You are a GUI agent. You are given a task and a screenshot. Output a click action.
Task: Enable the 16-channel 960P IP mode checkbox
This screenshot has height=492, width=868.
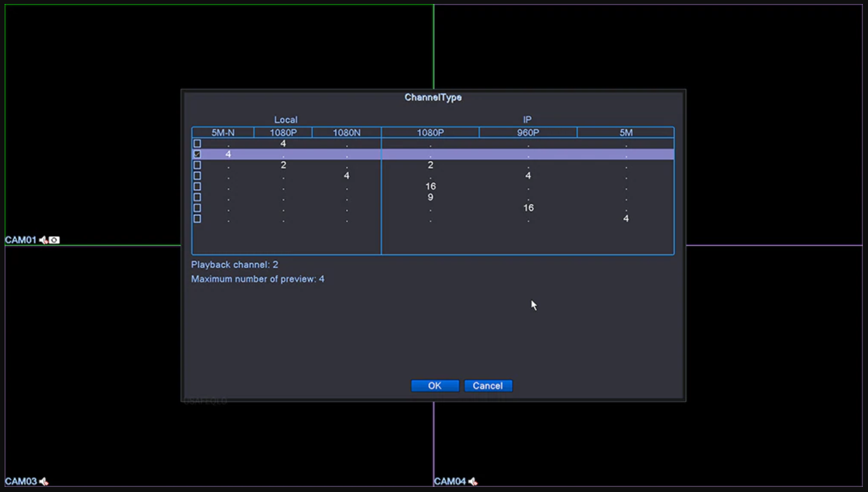(x=197, y=208)
